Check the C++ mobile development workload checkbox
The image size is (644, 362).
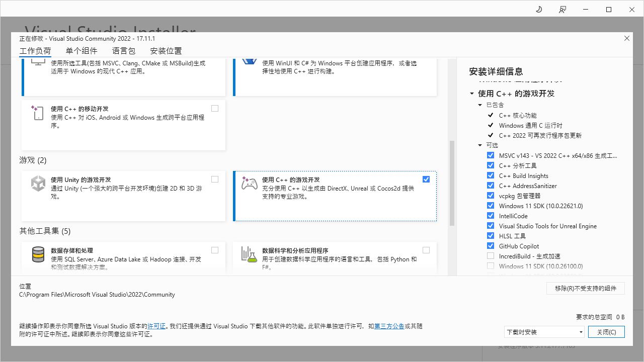[215, 109]
